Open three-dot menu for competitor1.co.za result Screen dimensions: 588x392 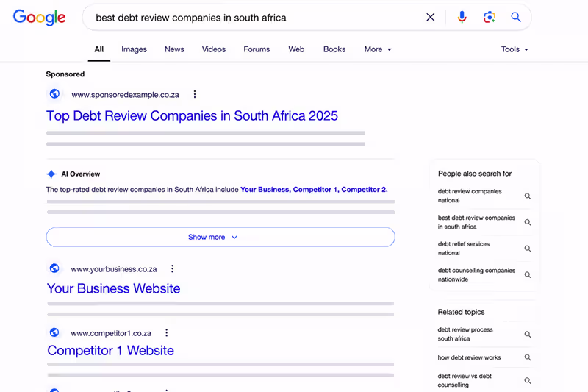tap(167, 332)
